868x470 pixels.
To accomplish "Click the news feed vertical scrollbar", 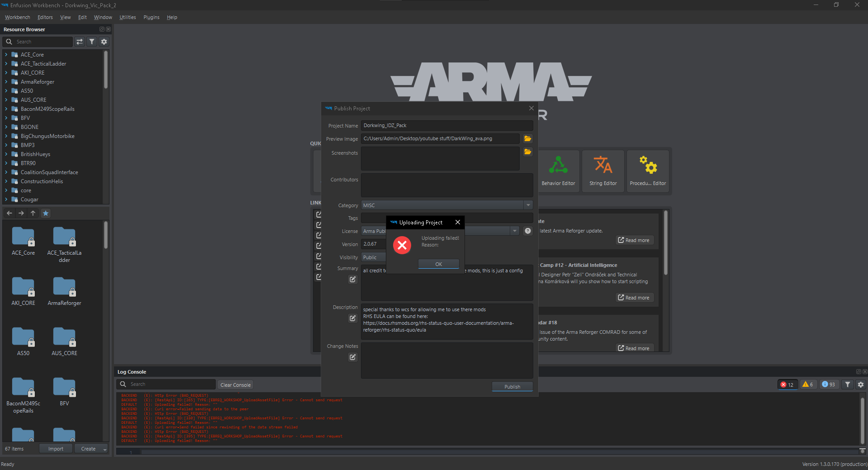I will (666, 243).
